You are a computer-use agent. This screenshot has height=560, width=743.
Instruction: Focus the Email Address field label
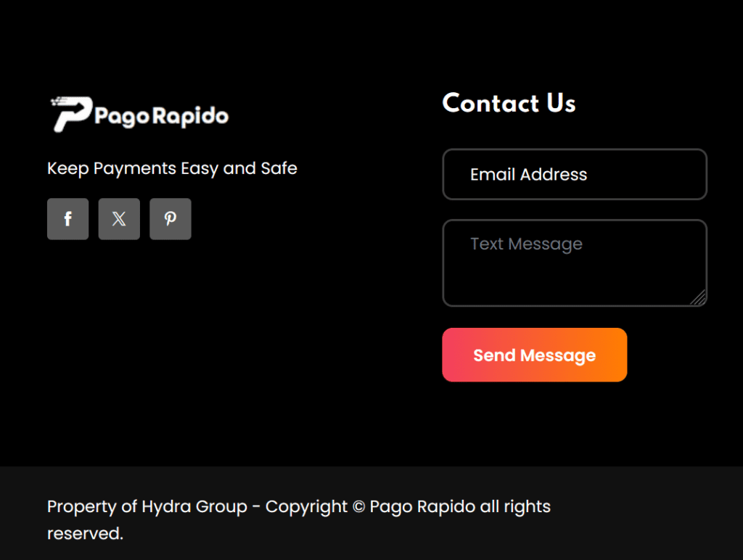(529, 174)
